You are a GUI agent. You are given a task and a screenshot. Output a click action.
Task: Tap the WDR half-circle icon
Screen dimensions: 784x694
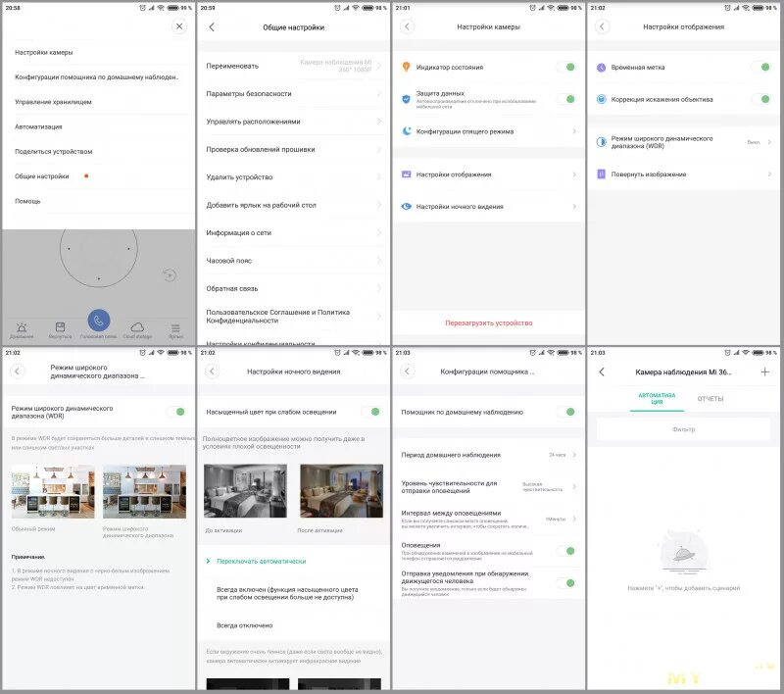coord(601,142)
